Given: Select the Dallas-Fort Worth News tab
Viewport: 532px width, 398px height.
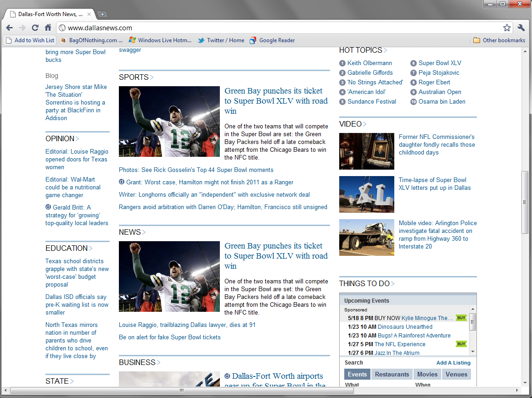Looking at the screenshot, I should [49, 14].
